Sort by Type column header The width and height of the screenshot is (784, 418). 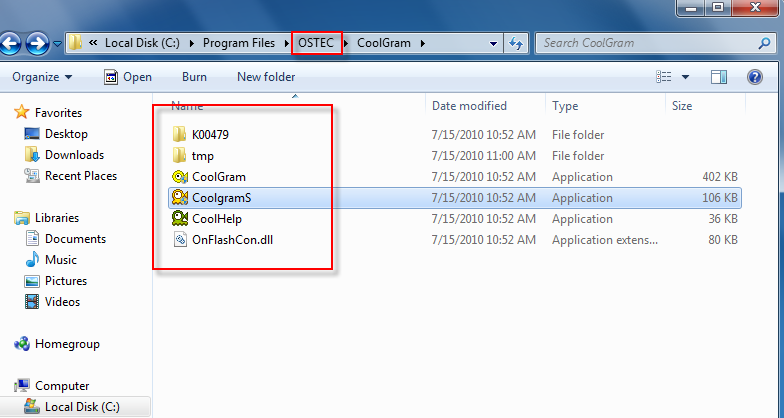click(x=565, y=106)
